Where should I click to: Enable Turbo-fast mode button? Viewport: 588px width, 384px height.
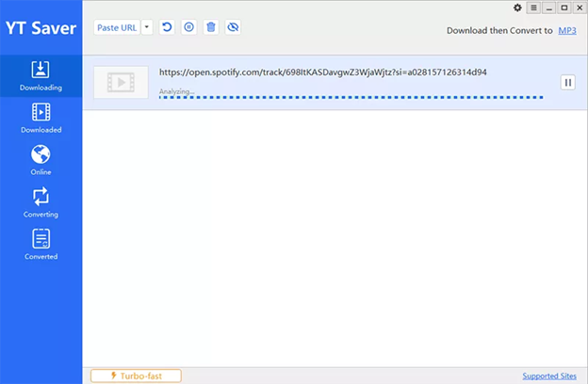coord(136,376)
